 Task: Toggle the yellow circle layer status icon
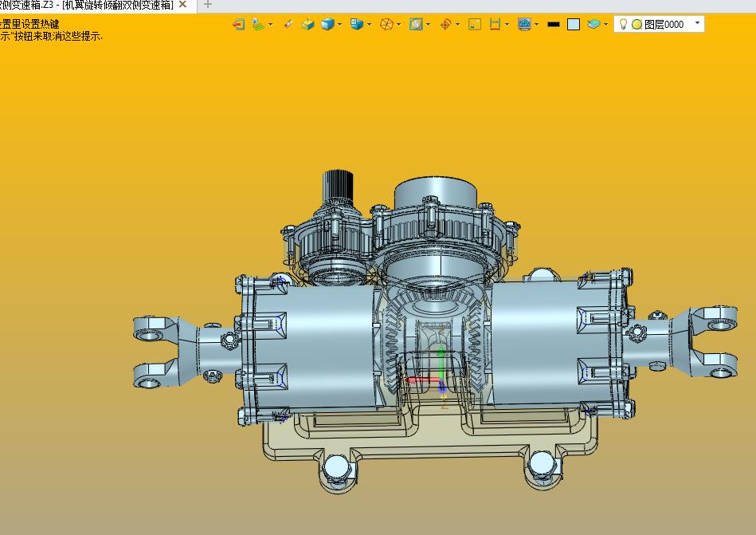[x=637, y=25]
